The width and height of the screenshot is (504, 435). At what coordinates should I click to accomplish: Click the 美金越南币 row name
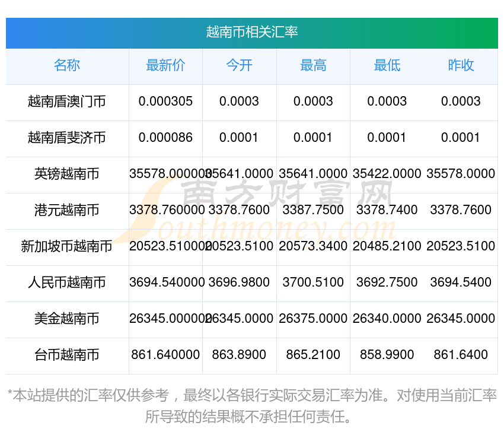coord(67,319)
